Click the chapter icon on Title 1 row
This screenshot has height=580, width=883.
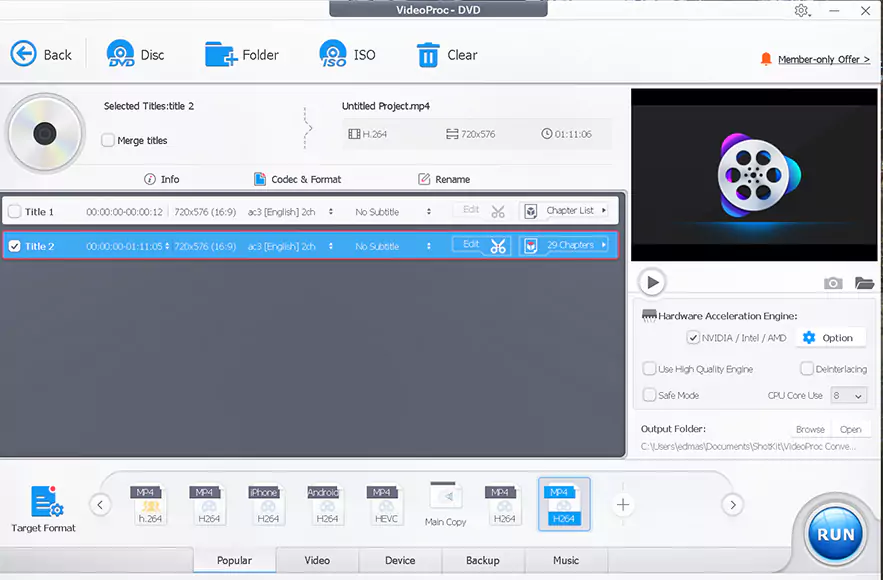coord(530,211)
